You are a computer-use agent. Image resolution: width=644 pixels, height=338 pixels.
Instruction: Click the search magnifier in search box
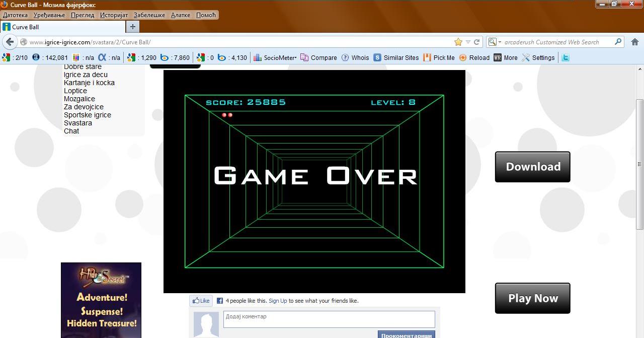tap(618, 42)
